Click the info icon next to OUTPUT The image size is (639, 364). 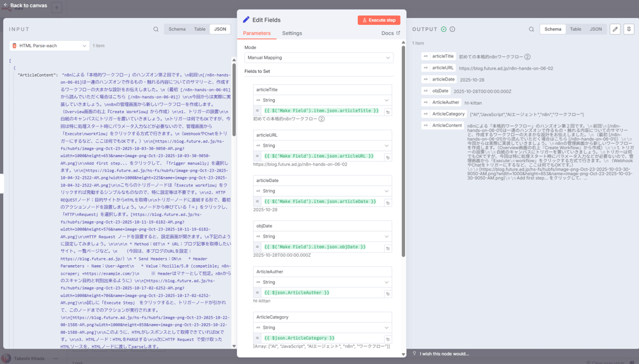click(452, 29)
